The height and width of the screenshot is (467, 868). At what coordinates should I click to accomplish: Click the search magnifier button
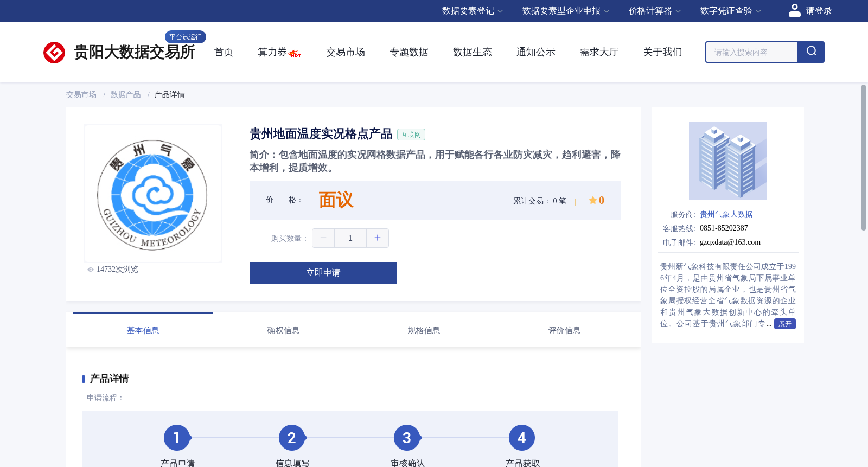(x=811, y=52)
